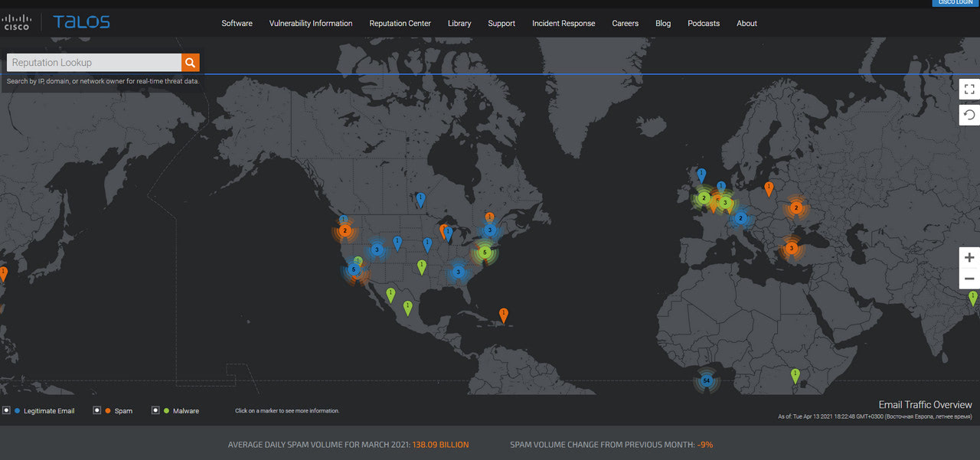This screenshot has width=980, height=460.
Task: Select green pin 1 over Texas
Action: [421, 266]
